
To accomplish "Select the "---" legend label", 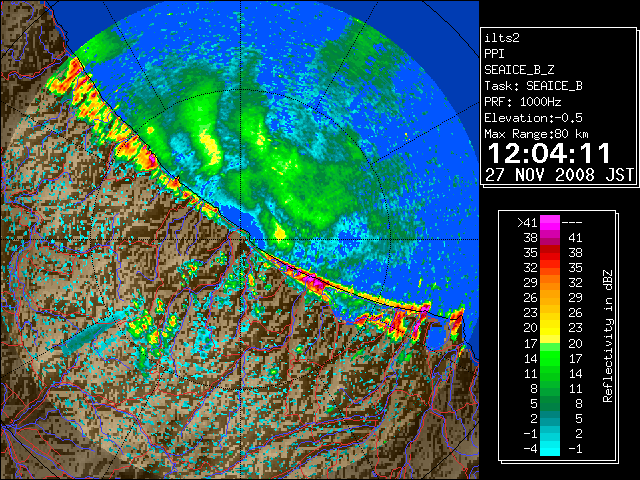I will coord(572,222).
